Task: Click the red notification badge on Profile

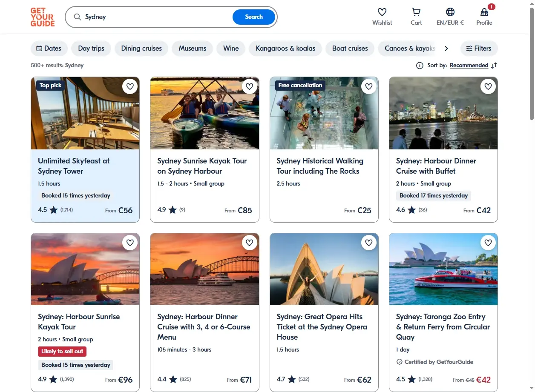Action: [x=492, y=7]
